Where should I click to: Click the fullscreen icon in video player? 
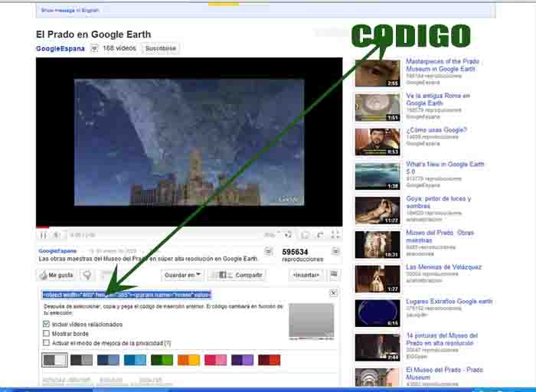pos(333,235)
